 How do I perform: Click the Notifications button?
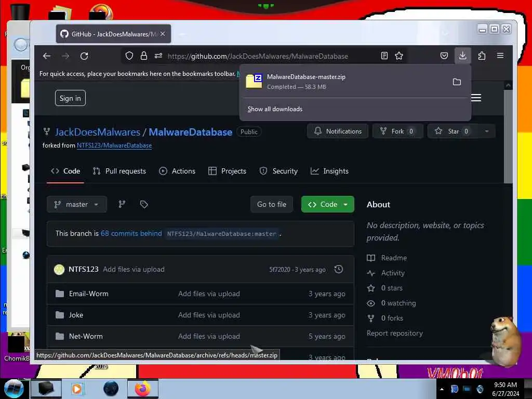pos(338,131)
